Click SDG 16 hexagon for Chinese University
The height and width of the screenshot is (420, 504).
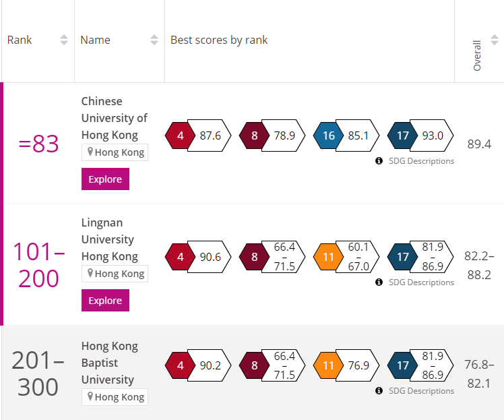tap(328, 136)
